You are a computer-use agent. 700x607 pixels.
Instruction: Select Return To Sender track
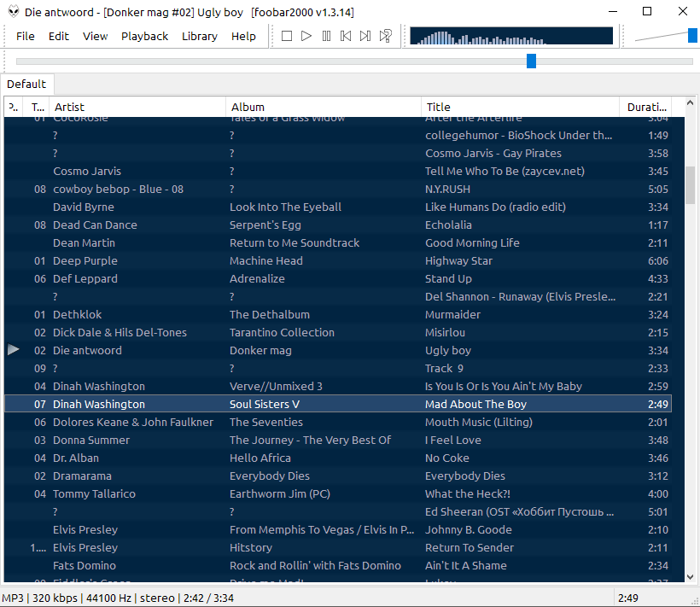338,547
